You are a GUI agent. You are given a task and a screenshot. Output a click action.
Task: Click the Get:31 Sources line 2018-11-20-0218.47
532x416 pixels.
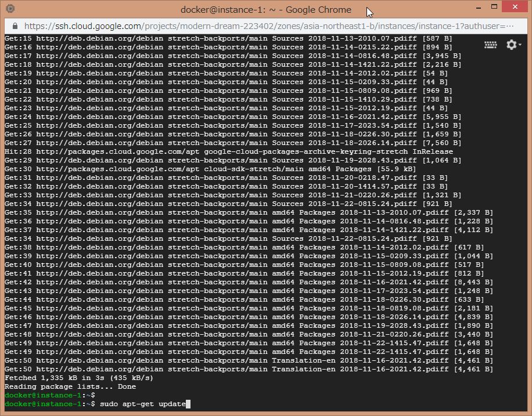pos(226,178)
